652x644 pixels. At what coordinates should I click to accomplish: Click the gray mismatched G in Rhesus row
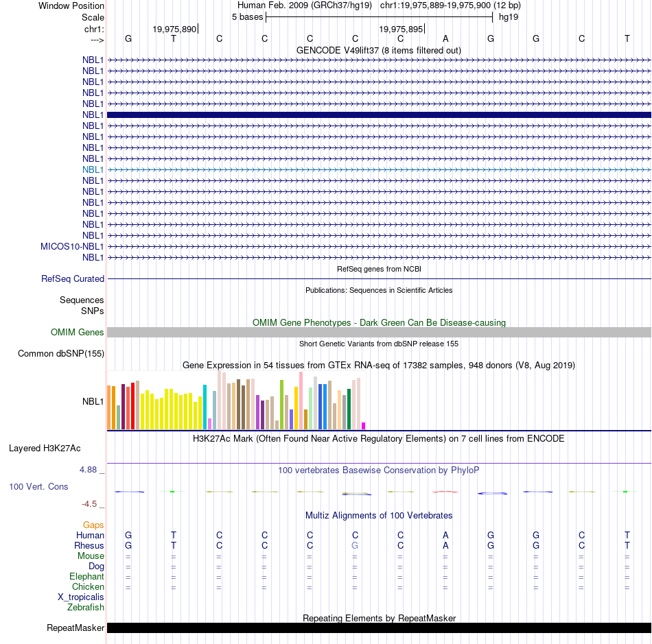pyautogui.click(x=355, y=545)
